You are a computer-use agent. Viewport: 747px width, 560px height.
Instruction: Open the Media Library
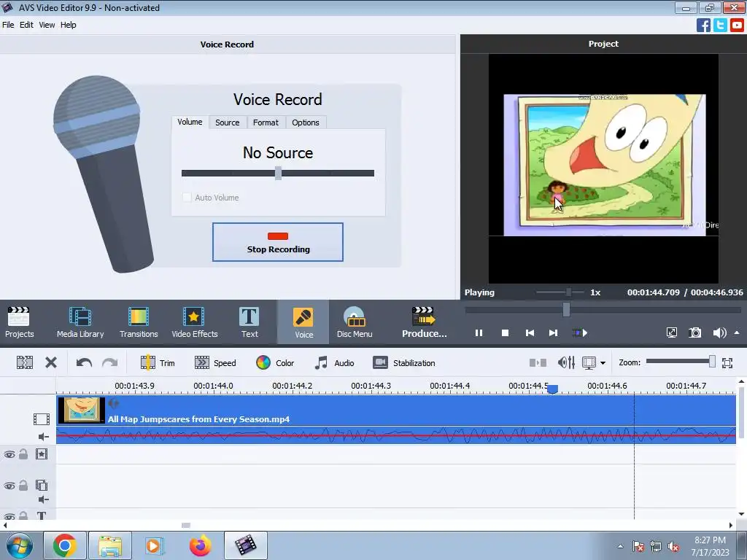(80, 322)
